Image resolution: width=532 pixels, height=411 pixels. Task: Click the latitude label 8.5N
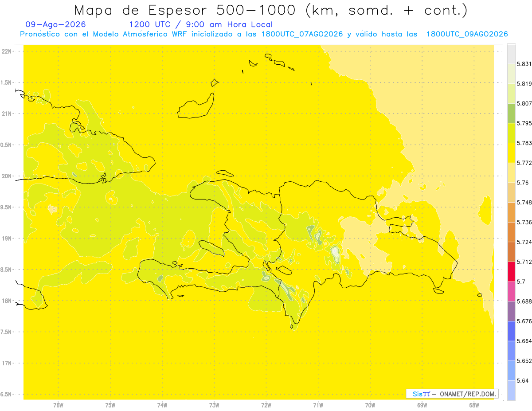[x=6, y=270]
